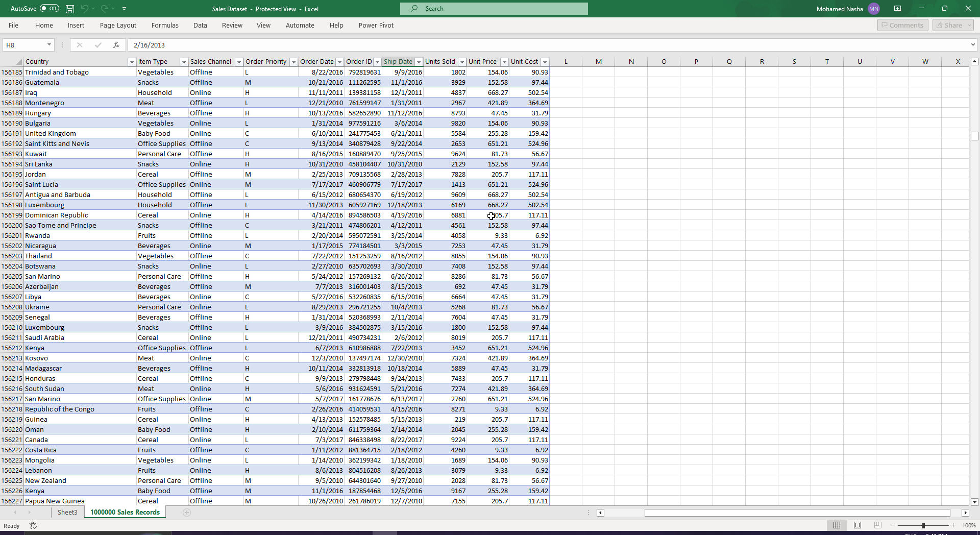Click inside the Search box

pyautogui.click(x=494, y=8)
